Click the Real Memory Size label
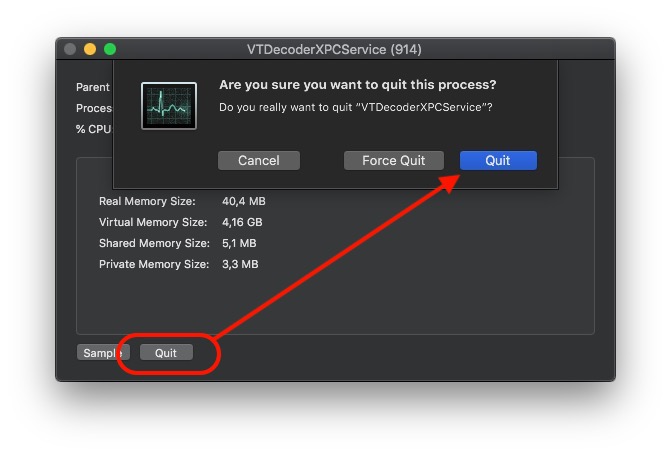This screenshot has width=671, height=455. click(147, 201)
